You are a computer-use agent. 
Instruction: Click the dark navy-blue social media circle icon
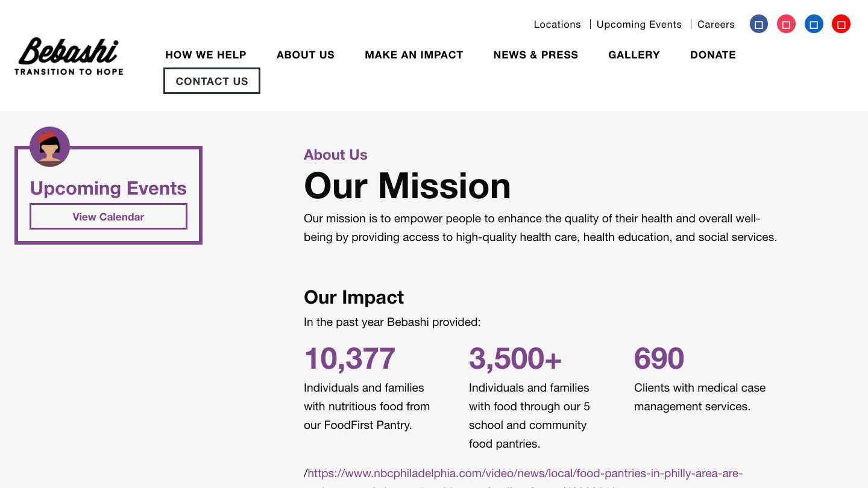click(759, 24)
